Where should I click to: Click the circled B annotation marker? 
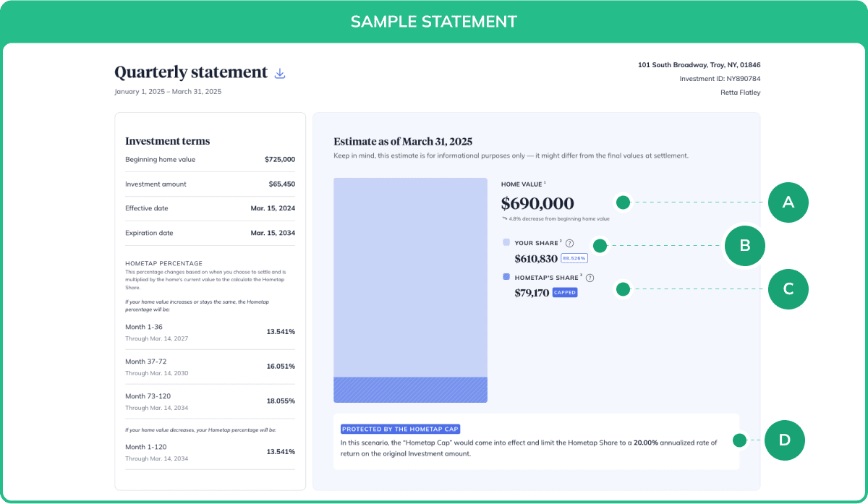(744, 246)
